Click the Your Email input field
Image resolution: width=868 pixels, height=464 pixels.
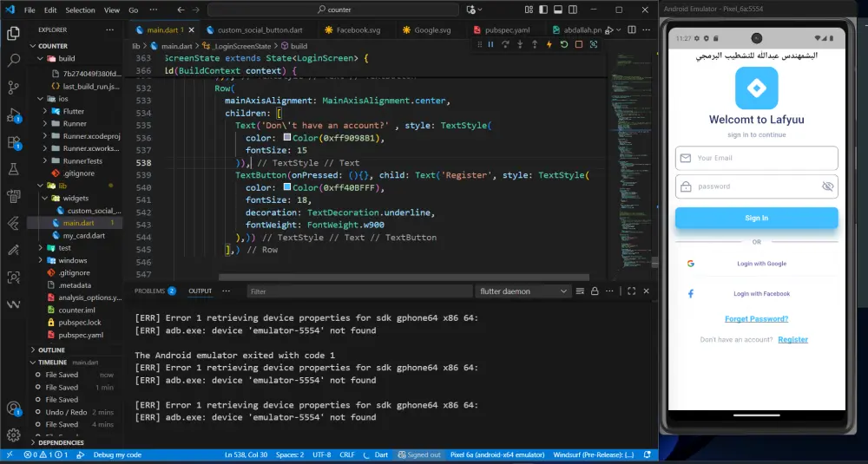pos(756,158)
